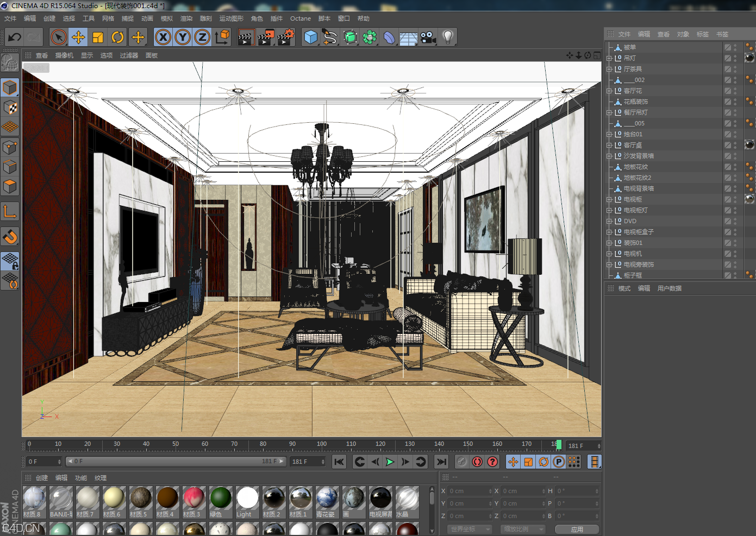The width and height of the screenshot is (756, 536).
Task: Render to Picture Viewer
Action: [x=266, y=37]
